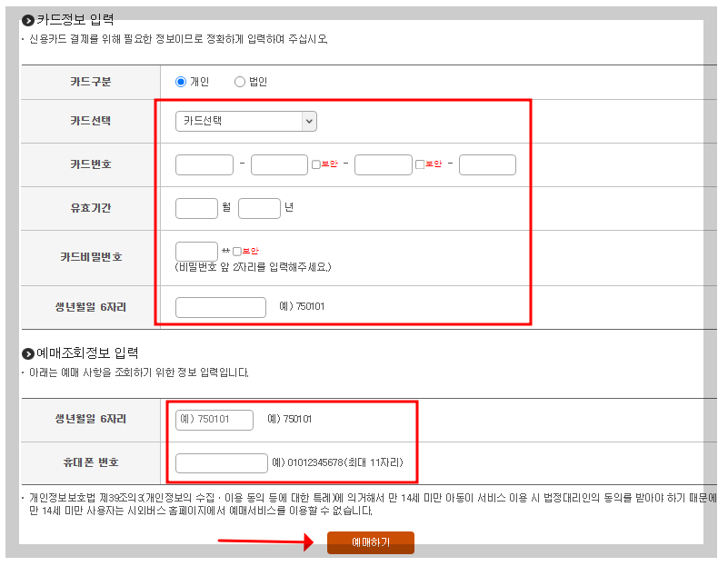Click the 생년월일 6자리 input in card section
The width and height of the screenshot is (728, 566).
[x=220, y=307]
